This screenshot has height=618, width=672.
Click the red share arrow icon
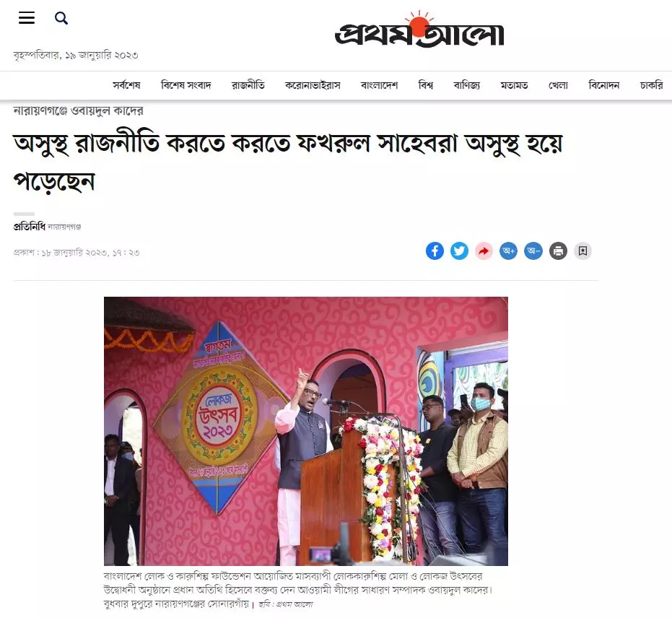484,251
